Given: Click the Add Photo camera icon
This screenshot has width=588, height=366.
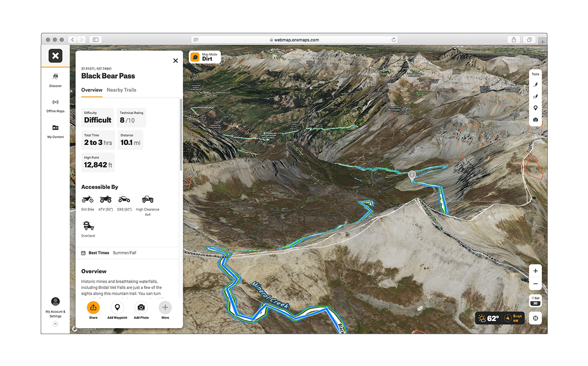Looking at the screenshot, I should pyautogui.click(x=141, y=307).
